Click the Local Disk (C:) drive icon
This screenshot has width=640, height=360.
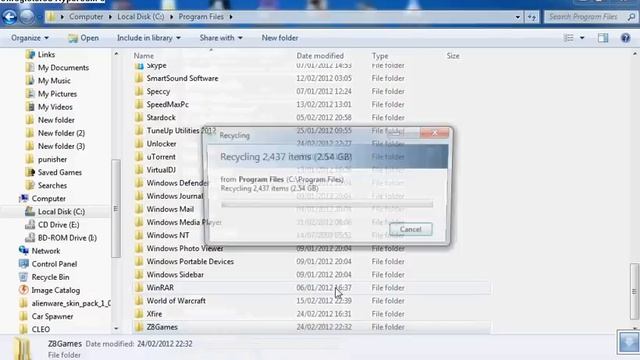tap(30, 211)
